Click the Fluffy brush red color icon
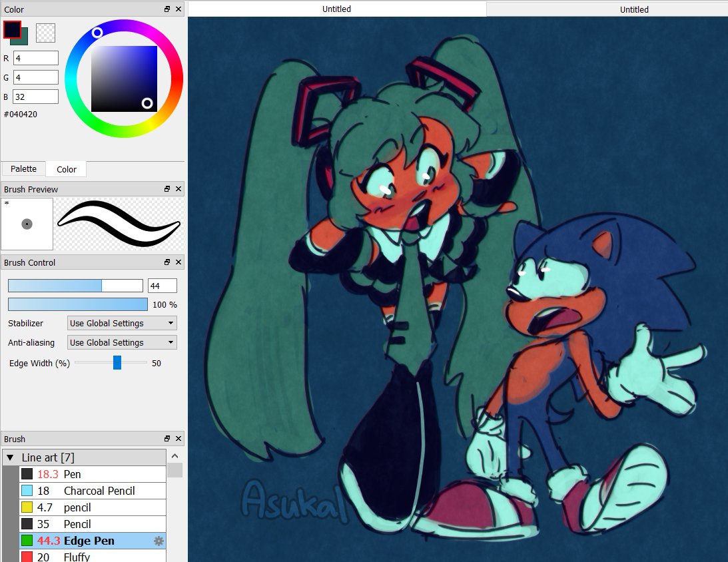The width and height of the screenshot is (728, 562). (27, 557)
